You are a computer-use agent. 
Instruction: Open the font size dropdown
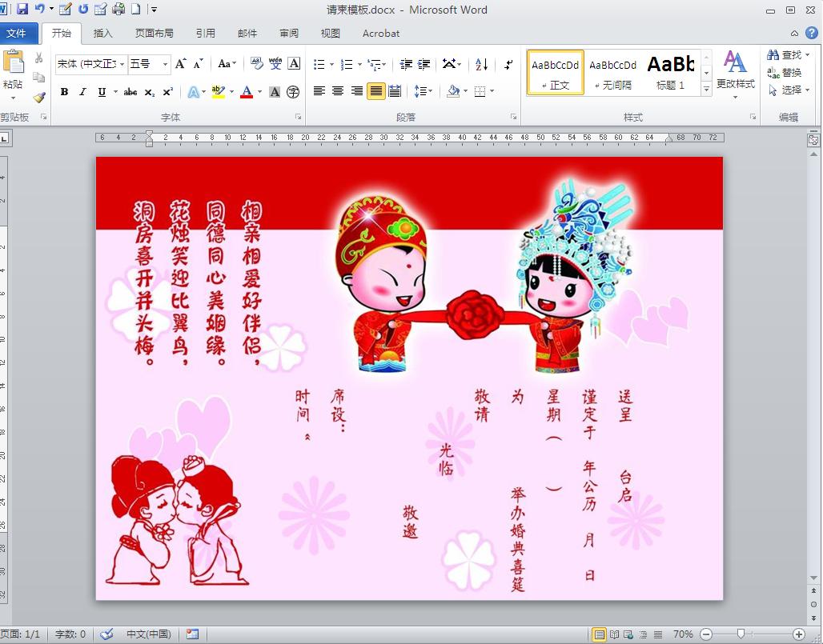click(163, 62)
